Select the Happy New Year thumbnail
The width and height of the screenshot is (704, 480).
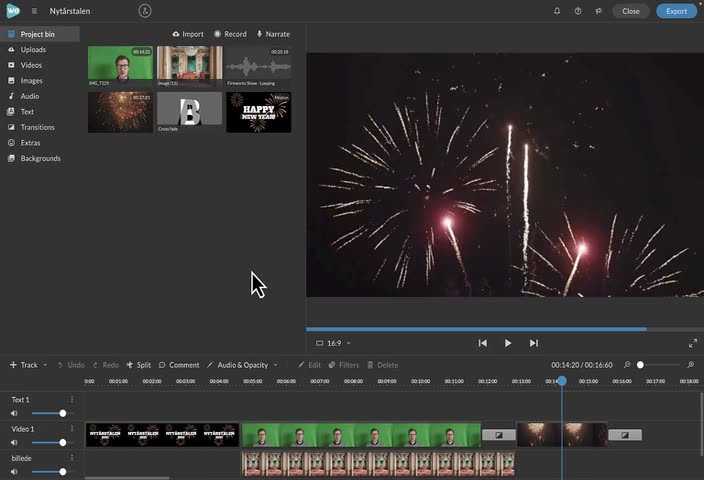tap(258, 112)
